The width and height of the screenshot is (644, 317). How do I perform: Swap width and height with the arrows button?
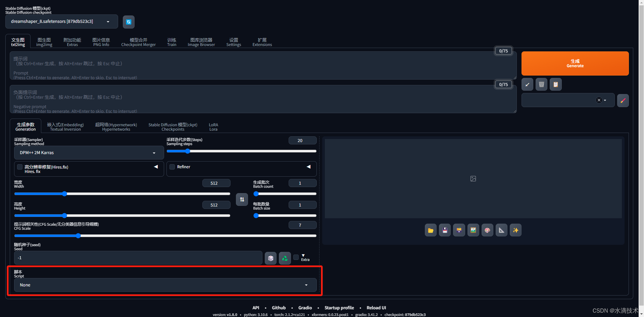click(242, 199)
